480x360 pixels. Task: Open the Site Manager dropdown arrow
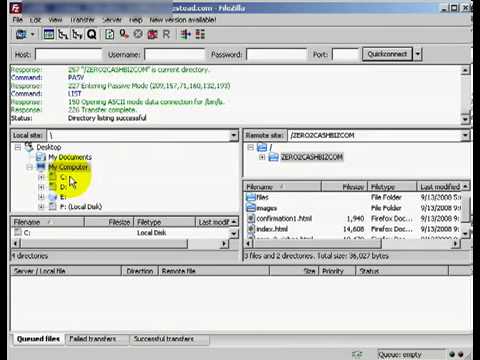click(x=32, y=34)
